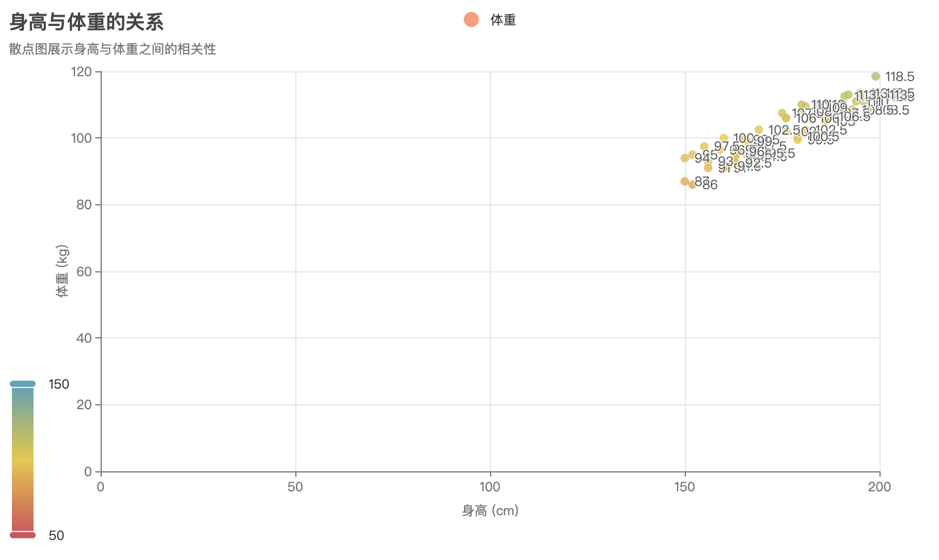Click the 100 tick label on the x-axis
This screenshot has width=939, height=560.
tap(490, 487)
